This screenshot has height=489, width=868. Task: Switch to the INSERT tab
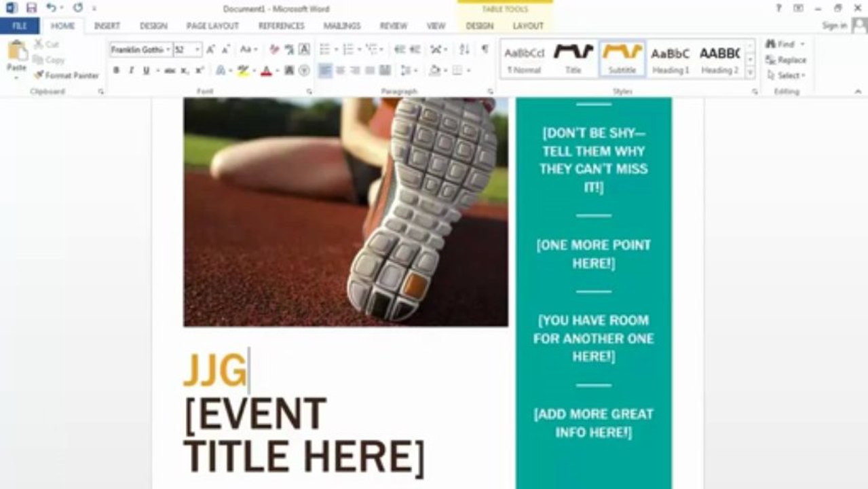point(107,26)
